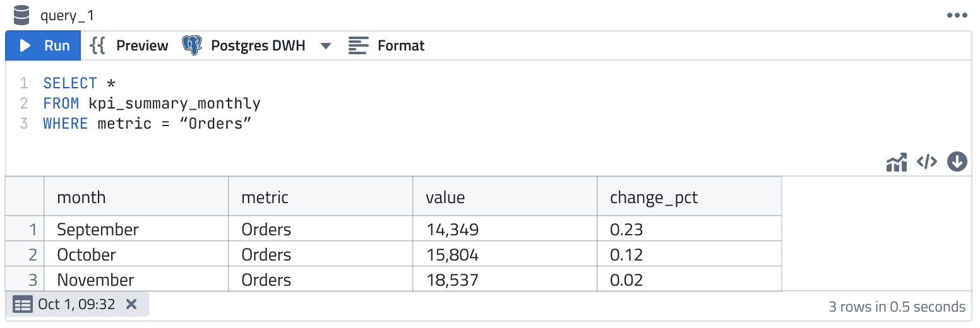Click into SQL editor line with WHERE

coord(147,124)
